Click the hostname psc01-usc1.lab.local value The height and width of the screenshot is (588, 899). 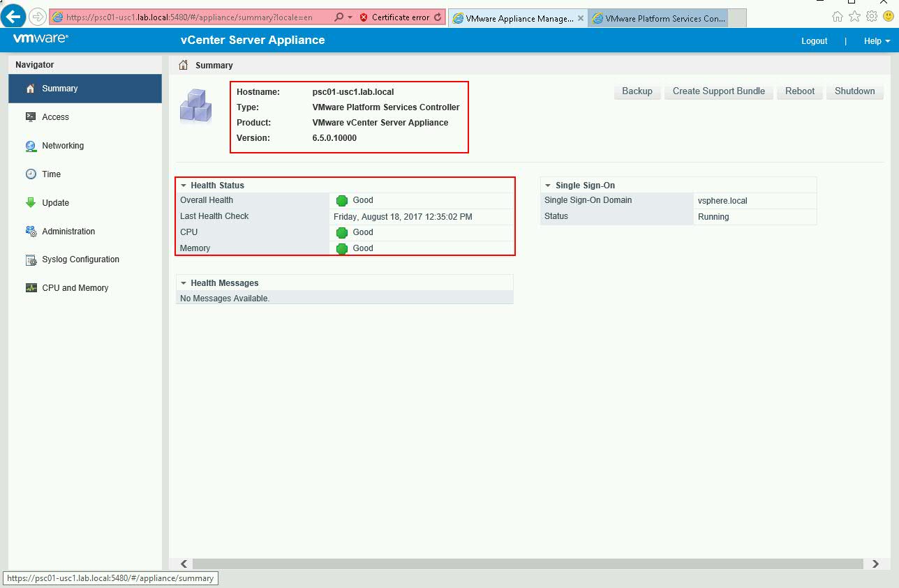(353, 92)
